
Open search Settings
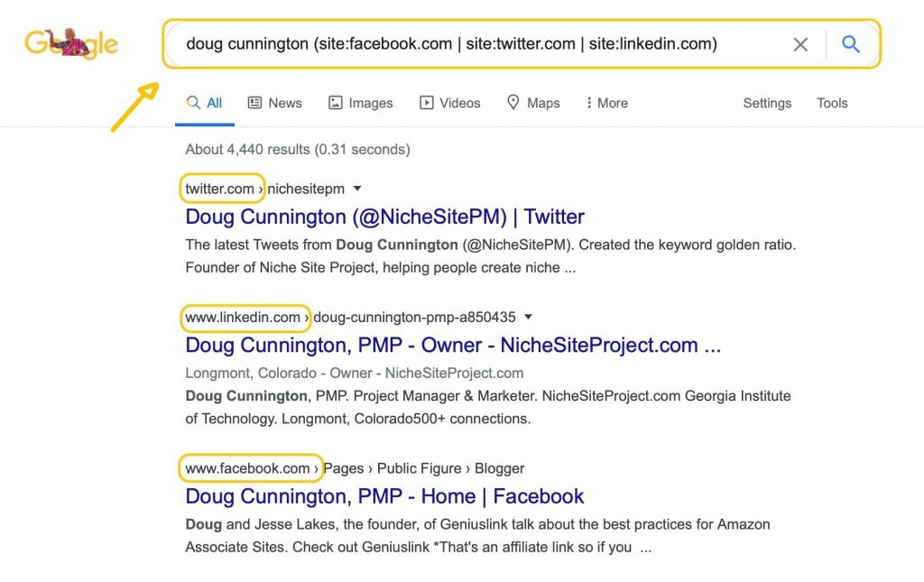(x=767, y=103)
